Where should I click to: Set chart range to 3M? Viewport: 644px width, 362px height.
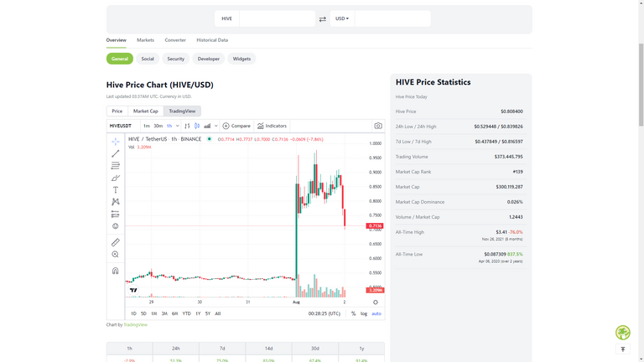(164, 313)
